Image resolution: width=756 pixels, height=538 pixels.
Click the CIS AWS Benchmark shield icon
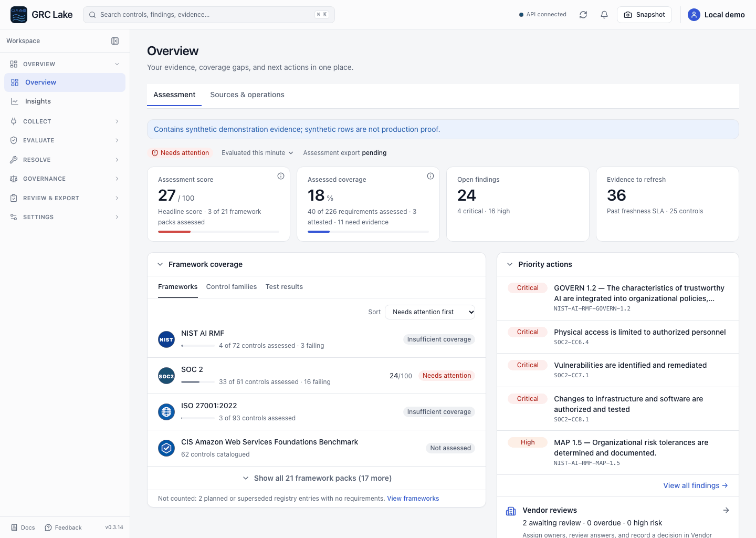166,448
